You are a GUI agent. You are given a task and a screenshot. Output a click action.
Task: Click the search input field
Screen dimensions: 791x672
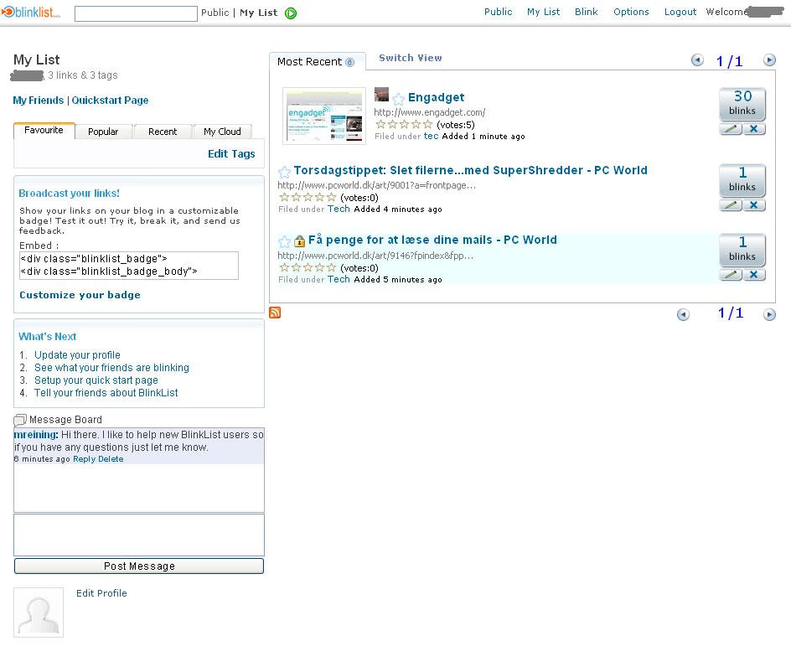(136, 13)
